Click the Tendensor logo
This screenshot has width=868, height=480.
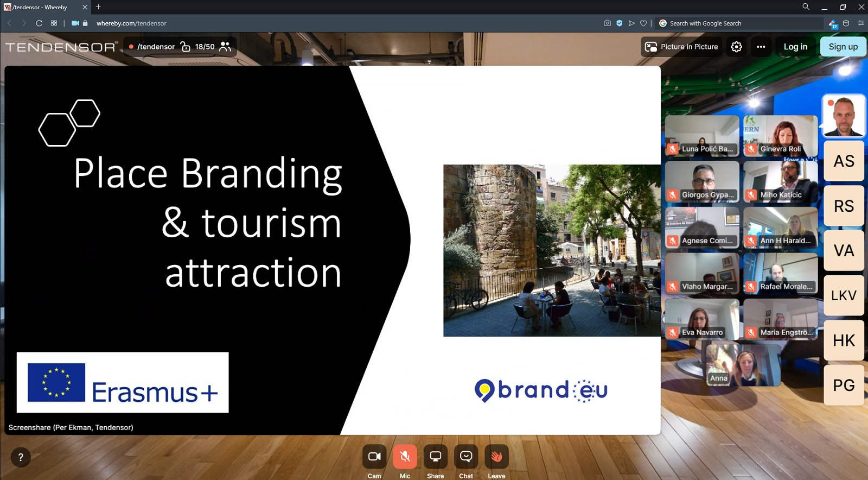[61, 47]
